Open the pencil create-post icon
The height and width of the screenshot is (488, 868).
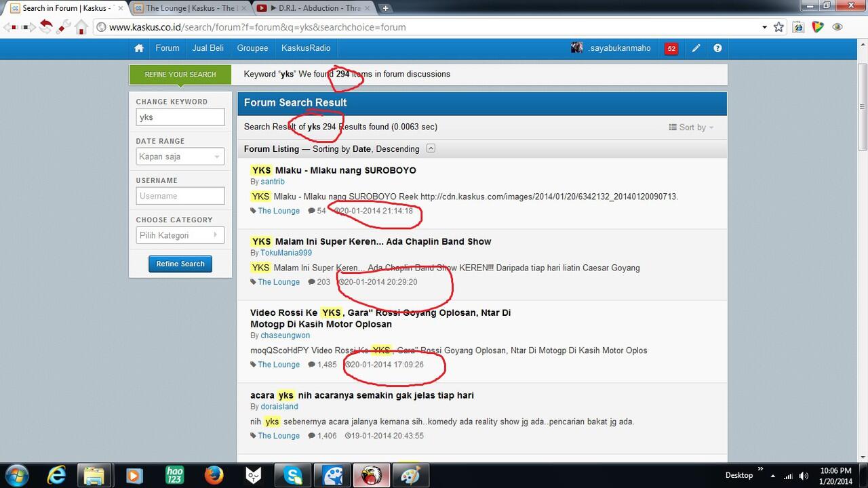(696, 48)
